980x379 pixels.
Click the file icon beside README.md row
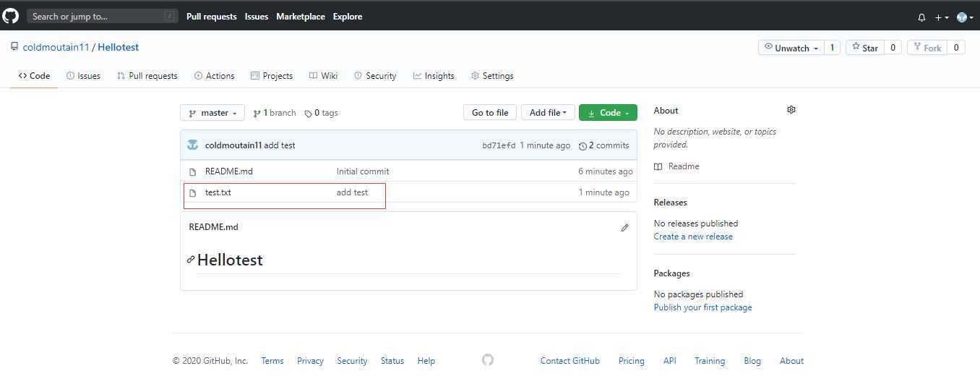(192, 172)
